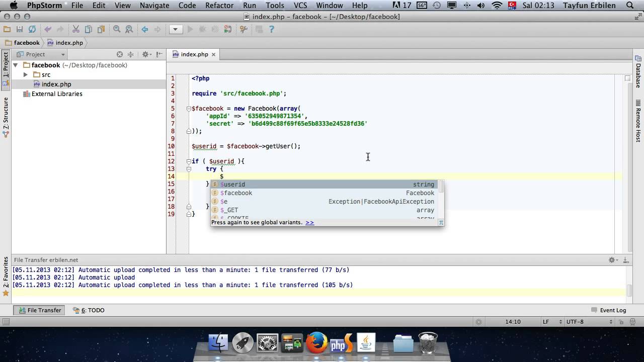Switch to the index.php editor tab

pos(194,54)
